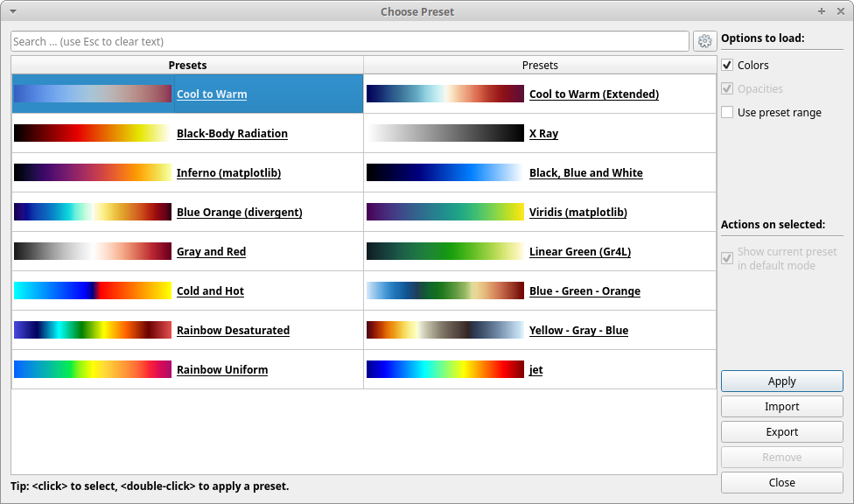Click the plus icon in title bar

click(x=822, y=11)
